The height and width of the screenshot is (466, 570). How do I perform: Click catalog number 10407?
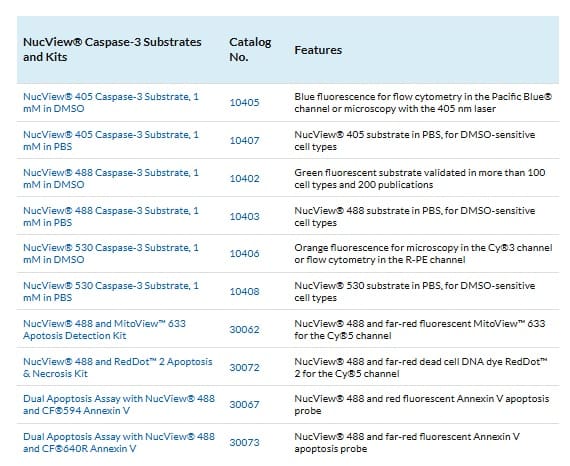click(x=244, y=141)
